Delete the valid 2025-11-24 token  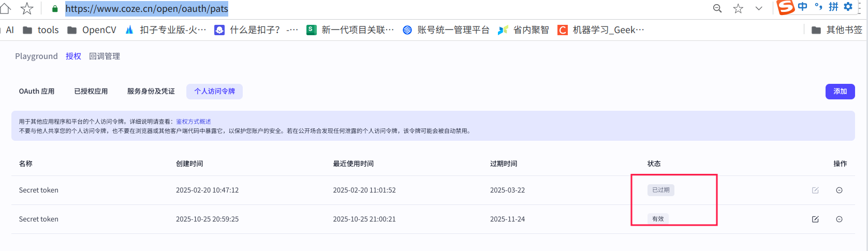[x=839, y=219]
